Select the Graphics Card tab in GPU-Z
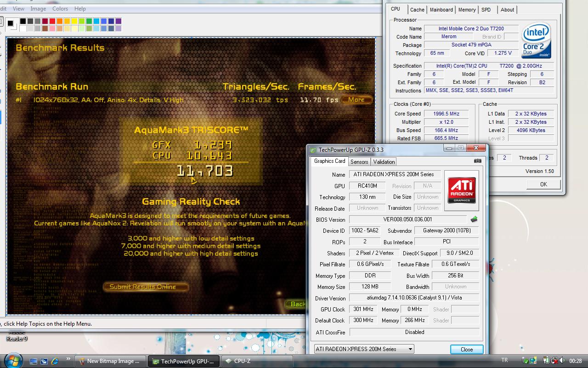588x368 pixels. coord(329,161)
